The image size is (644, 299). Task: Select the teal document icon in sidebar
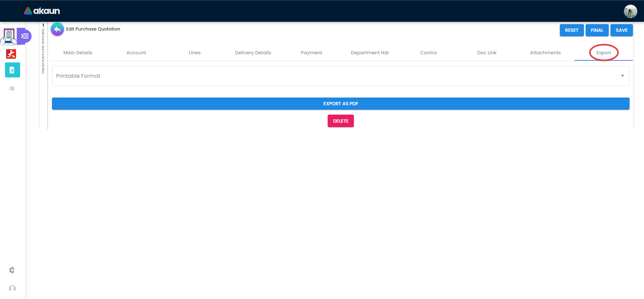[12, 70]
